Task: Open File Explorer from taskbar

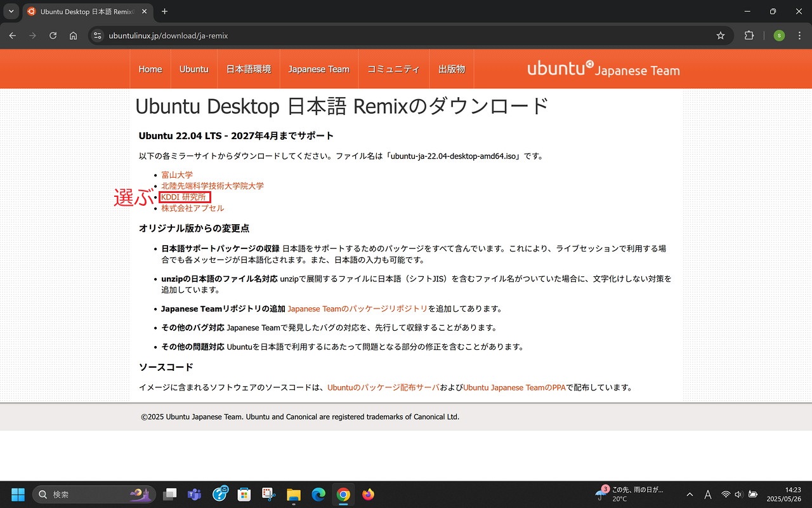Action: coord(293,494)
